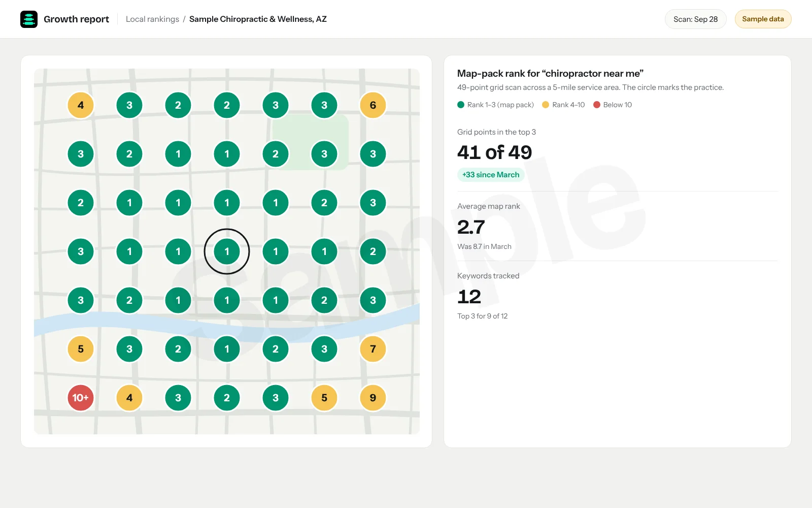This screenshot has height=508, width=812.
Task: Click the "Rank 4–10" legend label
Action: tap(568, 105)
